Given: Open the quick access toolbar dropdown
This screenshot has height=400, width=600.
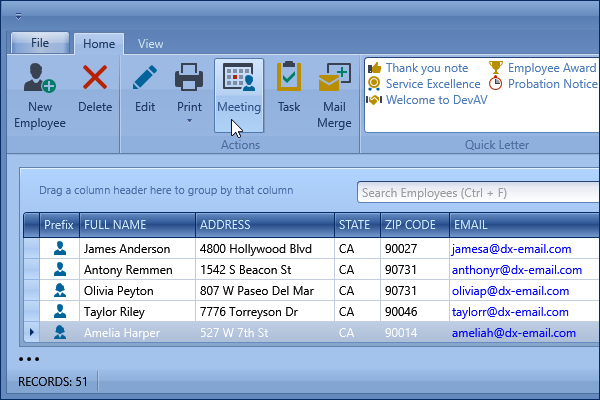Looking at the screenshot, I should coord(18,16).
